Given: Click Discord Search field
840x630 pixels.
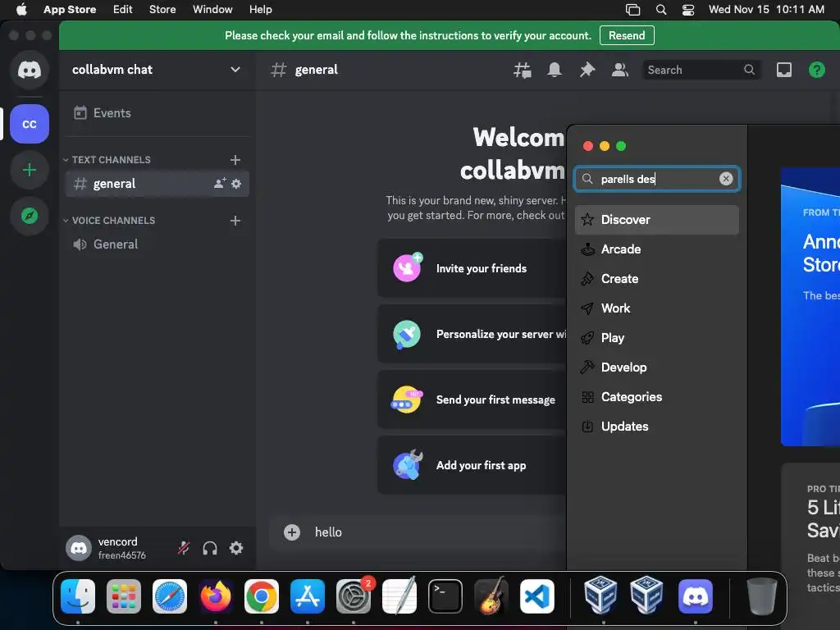Looking at the screenshot, I should [702, 70].
